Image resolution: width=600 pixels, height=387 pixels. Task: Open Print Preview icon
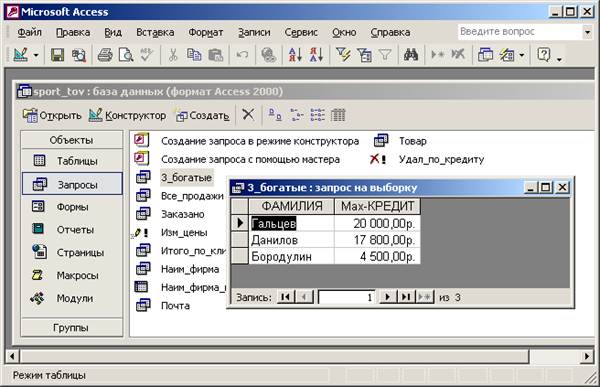pos(126,55)
